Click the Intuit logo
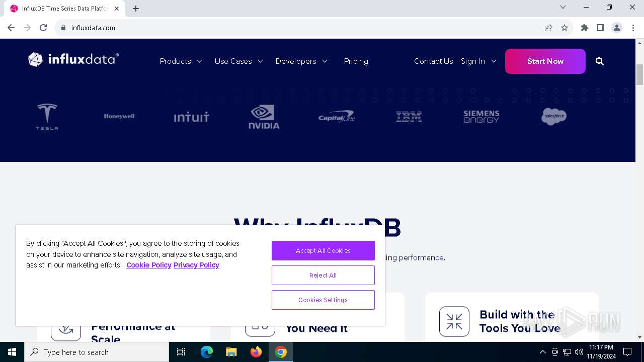The width and height of the screenshot is (644, 362). [x=191, y=117]
